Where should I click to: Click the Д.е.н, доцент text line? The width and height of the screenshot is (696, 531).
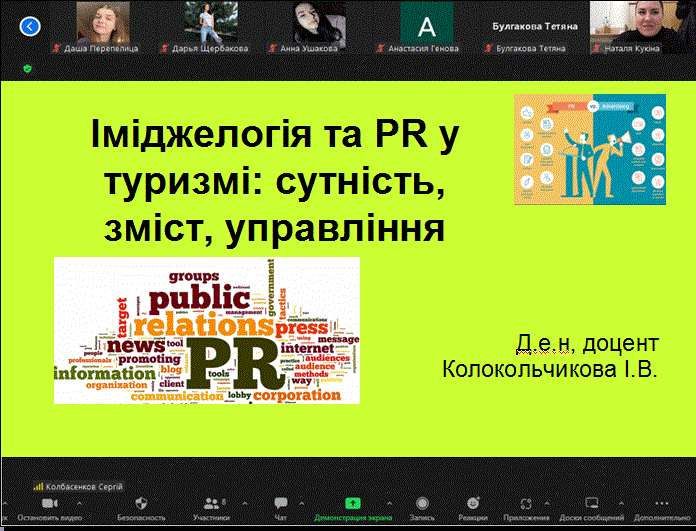587,343
